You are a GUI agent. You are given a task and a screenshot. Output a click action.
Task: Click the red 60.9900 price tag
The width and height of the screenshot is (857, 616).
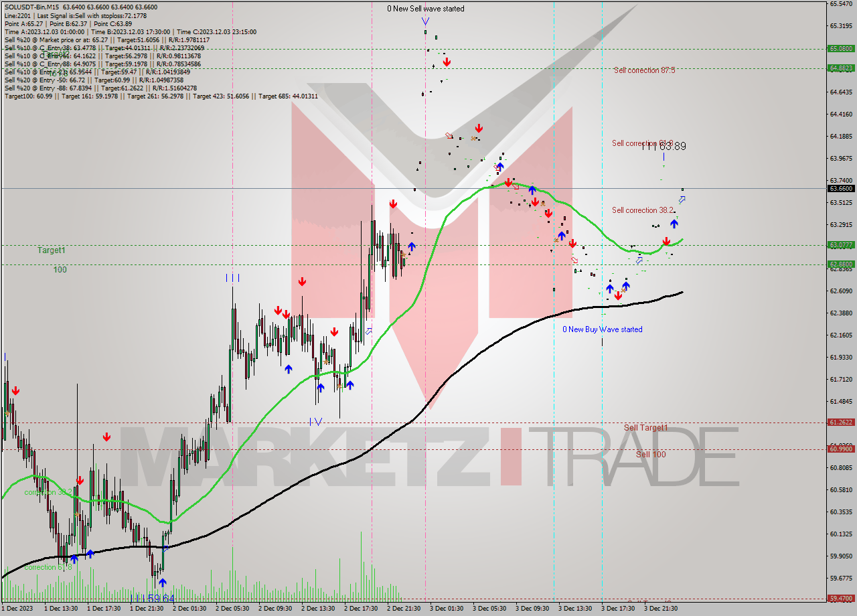[840, 449]
